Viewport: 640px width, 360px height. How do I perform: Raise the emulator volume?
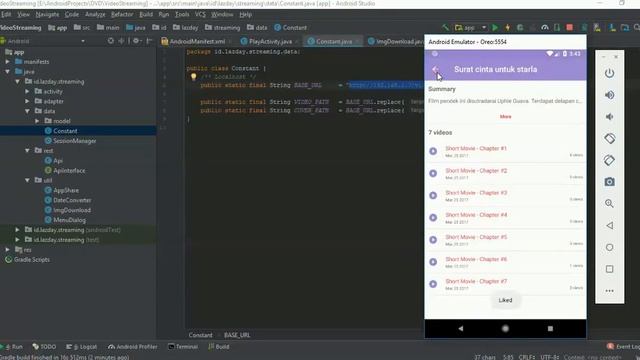[x=609, y=95]
